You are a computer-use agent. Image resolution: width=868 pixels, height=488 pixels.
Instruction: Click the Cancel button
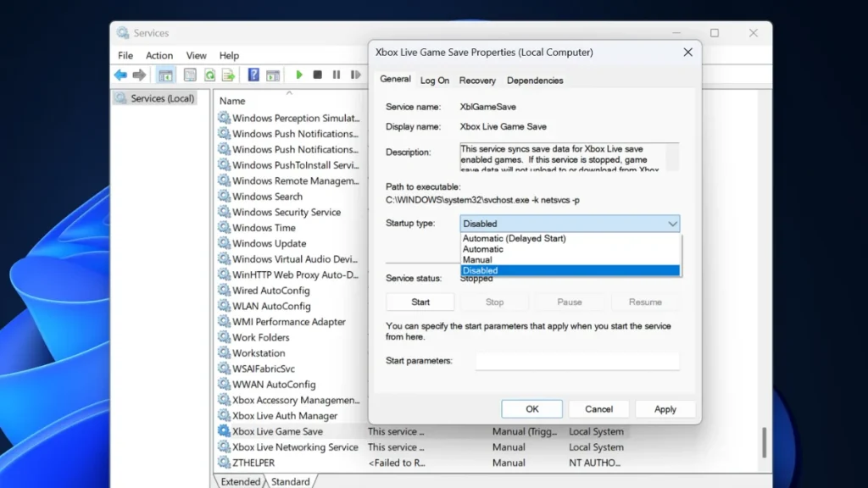pyautogui.click(x=599, y=409)
